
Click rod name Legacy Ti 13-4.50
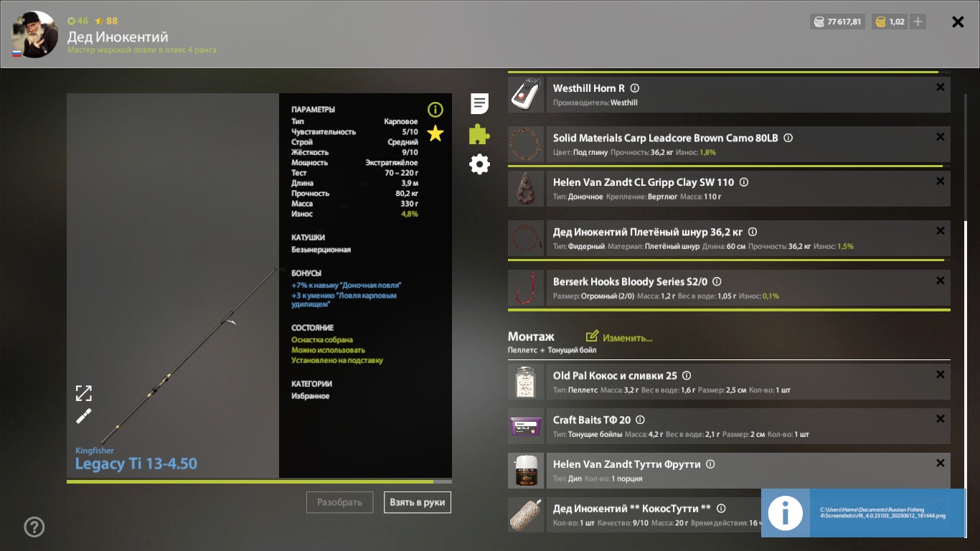[136, 463]
